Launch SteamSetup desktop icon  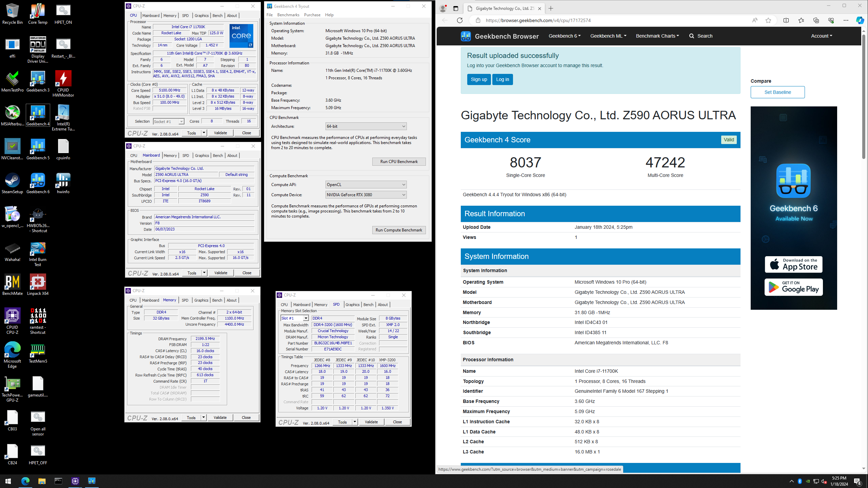pos(13,183)
